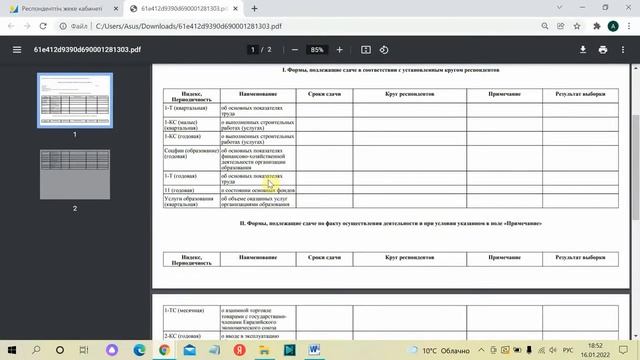The height and width of the screenshot is (360, 640).
Task: Open the weather widget 10°C Облачно
Action: click(x=439, y=350)
